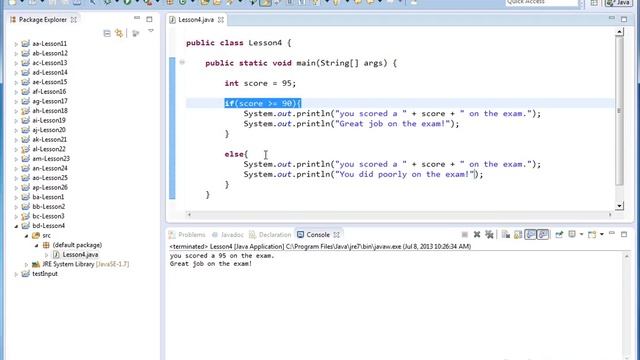
Task: Select the ap-Lesson26 project
Action: tap(50, 187)
